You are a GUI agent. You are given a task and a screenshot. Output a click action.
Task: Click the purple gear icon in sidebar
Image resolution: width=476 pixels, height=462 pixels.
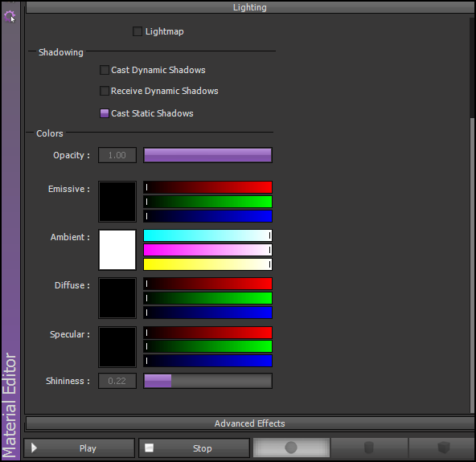9,16
